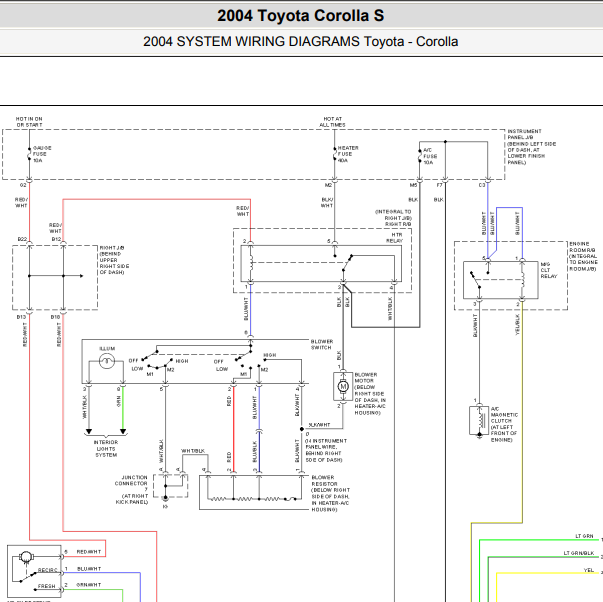Click connector label 'F7'
This screenshot has width=603, height=602.
(440, 185)
